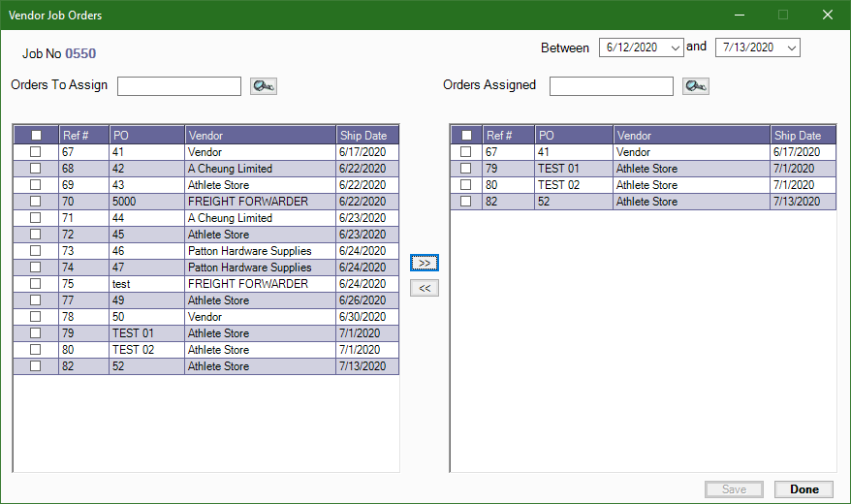Close the Vendor Job Orders window
Screen dimensions: 851x504
[827, 15]
